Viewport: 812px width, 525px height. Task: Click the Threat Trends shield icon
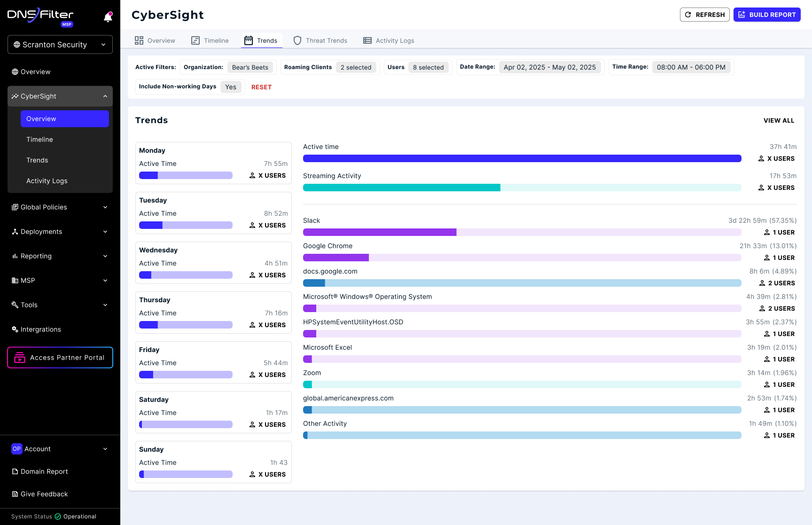coord(297,40)
